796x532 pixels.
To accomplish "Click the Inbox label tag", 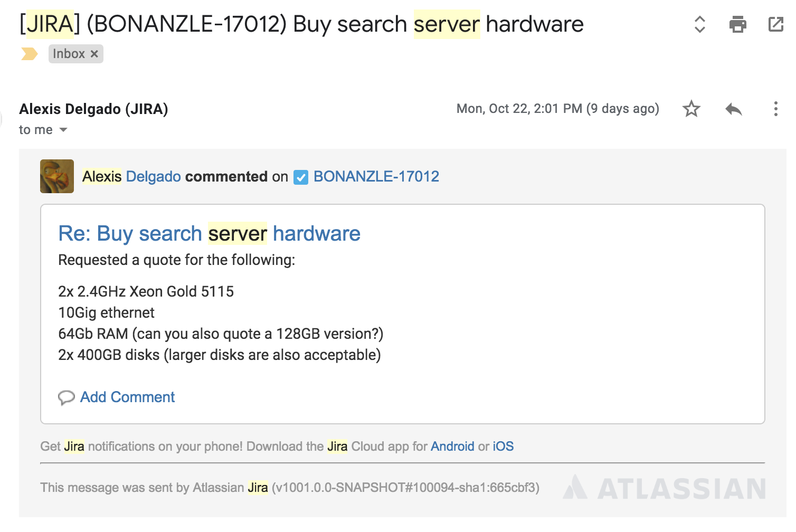I will coord(69,54).
